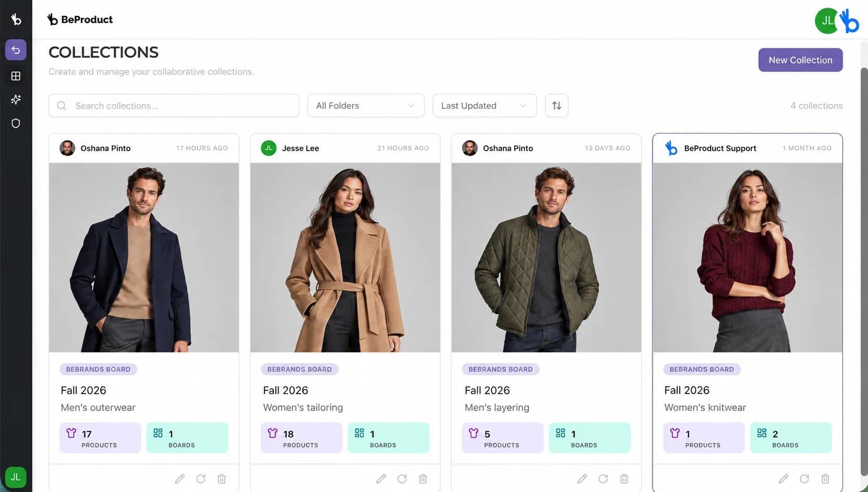Image resolution: width=868 pixels, height=492 pixels.
Task: Click the Search collections field
Action: pos(174,105)
